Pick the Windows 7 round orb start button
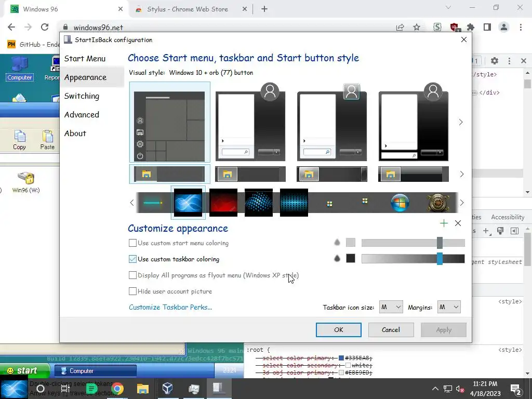The image size is (532, 399). [400, 203]
